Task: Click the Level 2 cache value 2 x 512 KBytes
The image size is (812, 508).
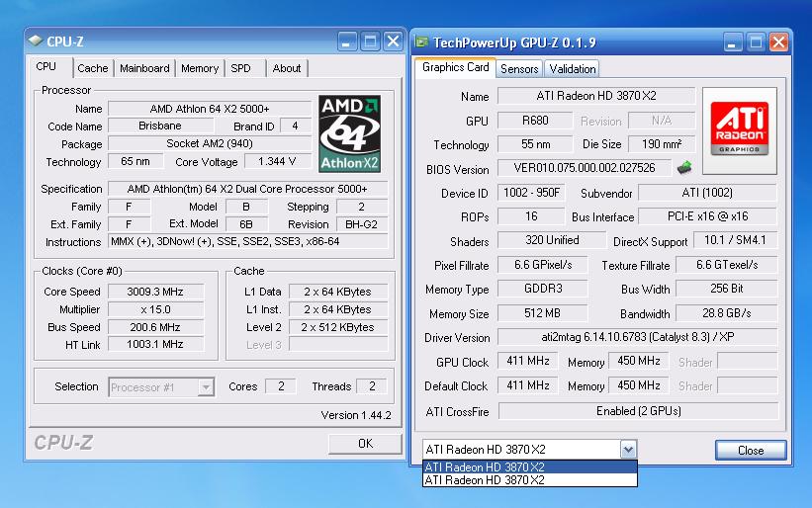Action: click(337, 327)
